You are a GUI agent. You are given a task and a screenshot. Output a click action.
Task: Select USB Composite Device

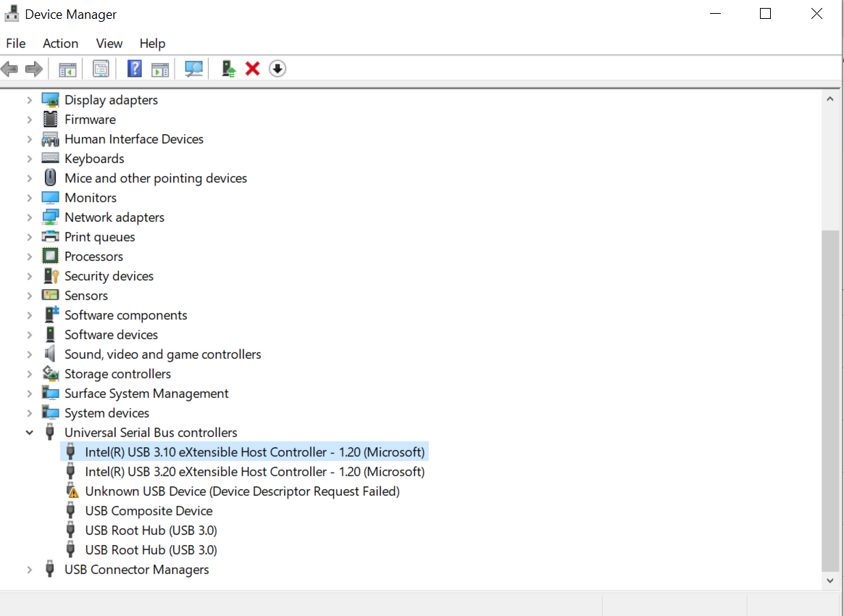149,510
